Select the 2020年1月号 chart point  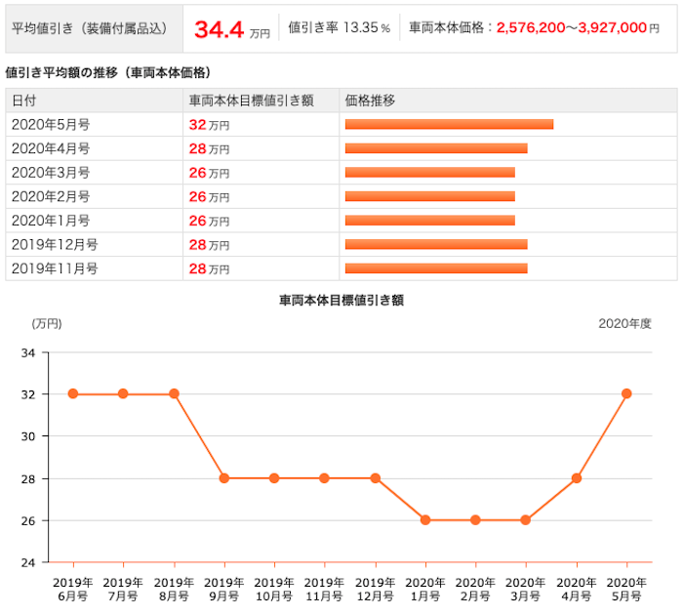pos(425,520)
